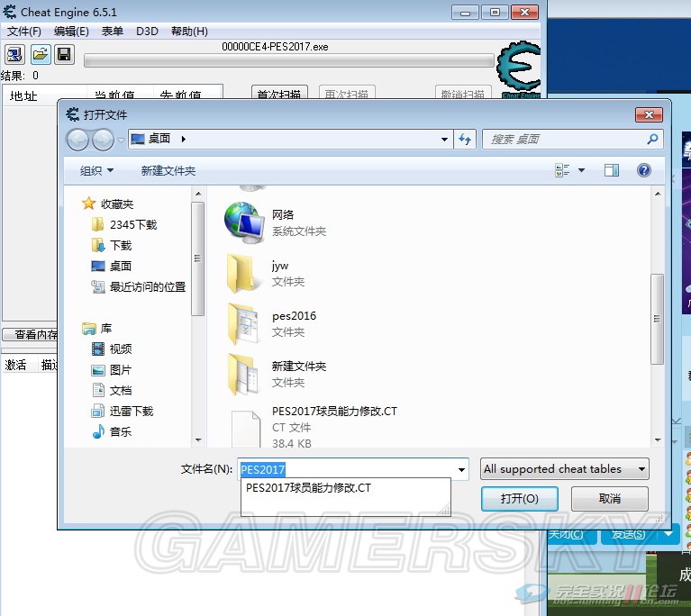Click the open process icon in Cheat Engine

pos(14,55)
